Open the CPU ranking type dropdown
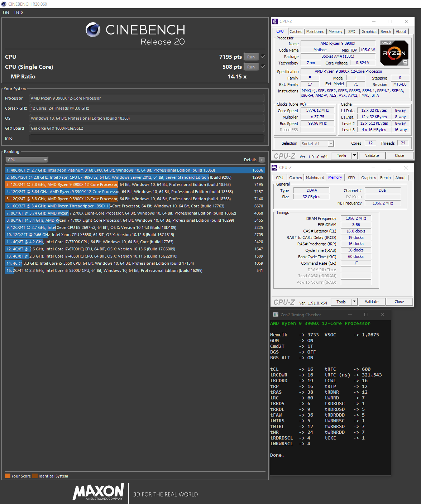Screen dimensions: 421x504 point(27,160)
